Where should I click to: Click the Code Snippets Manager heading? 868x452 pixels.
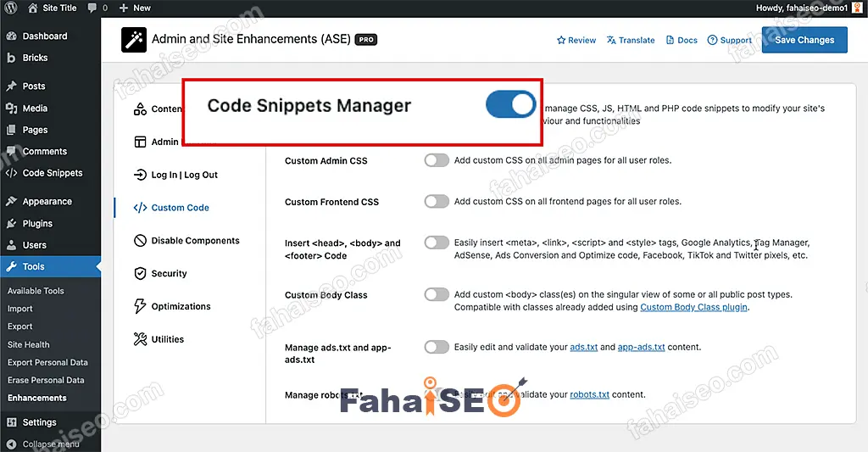(x=309, y=105)
